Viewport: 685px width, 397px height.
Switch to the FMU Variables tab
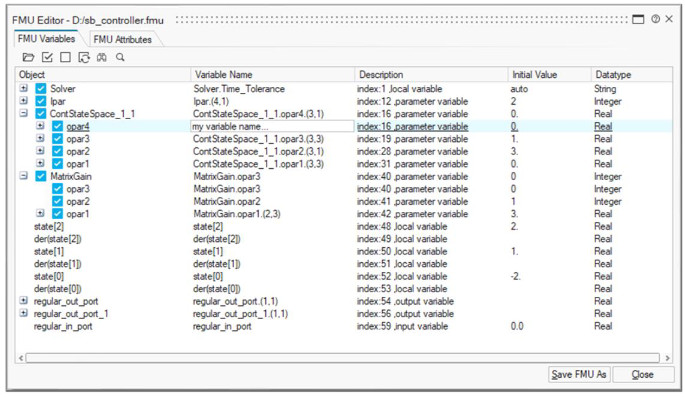click(x=46, y=39)
